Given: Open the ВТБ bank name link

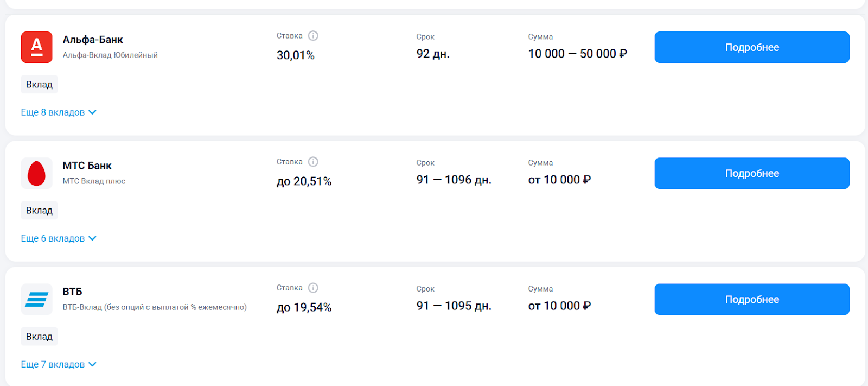Looking at the screenshot, I should pos(72,292).
